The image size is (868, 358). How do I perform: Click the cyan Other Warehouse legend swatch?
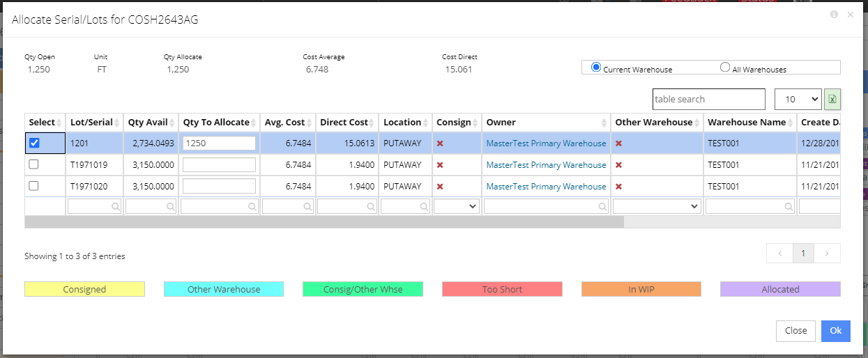pyautogui.click(x=224, y=289)
